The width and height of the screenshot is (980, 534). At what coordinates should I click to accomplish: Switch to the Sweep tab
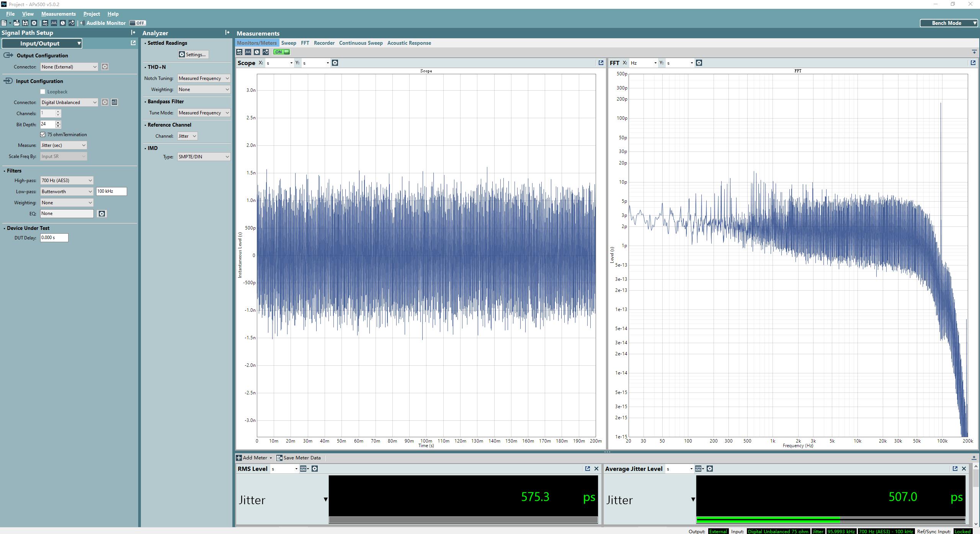[287, 43]
